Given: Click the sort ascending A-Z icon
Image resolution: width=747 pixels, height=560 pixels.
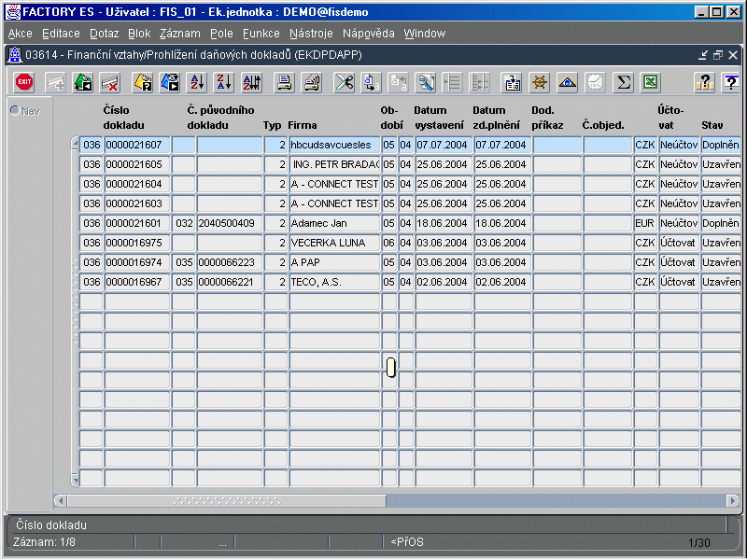Looking at the screenshot, I should pos(197,83).
